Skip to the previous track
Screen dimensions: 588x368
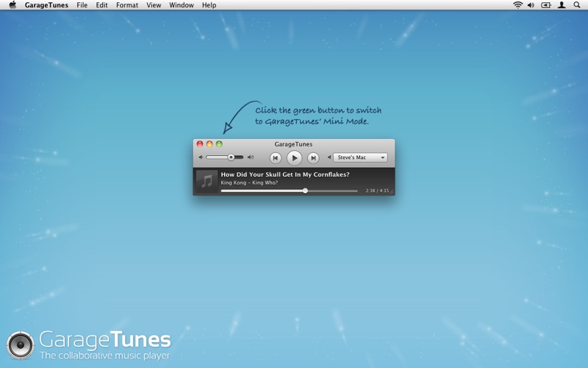click(x=275, y=158)
